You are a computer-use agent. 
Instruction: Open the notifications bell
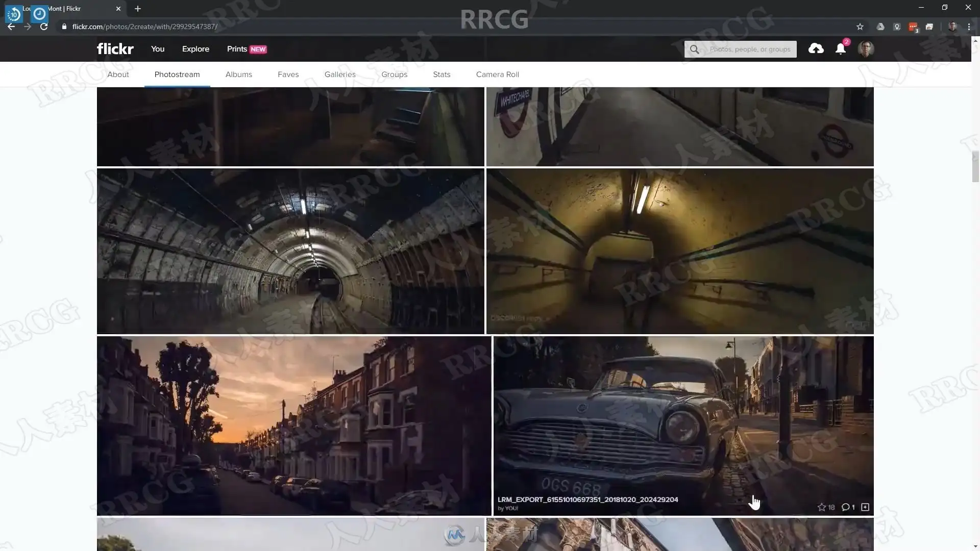point(840,49)
